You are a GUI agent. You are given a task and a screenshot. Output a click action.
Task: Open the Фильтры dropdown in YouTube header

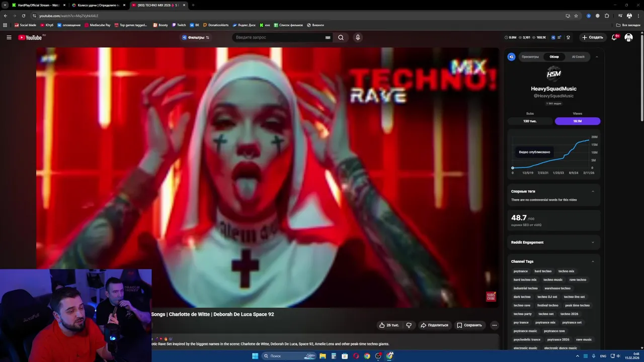point(196,37)
